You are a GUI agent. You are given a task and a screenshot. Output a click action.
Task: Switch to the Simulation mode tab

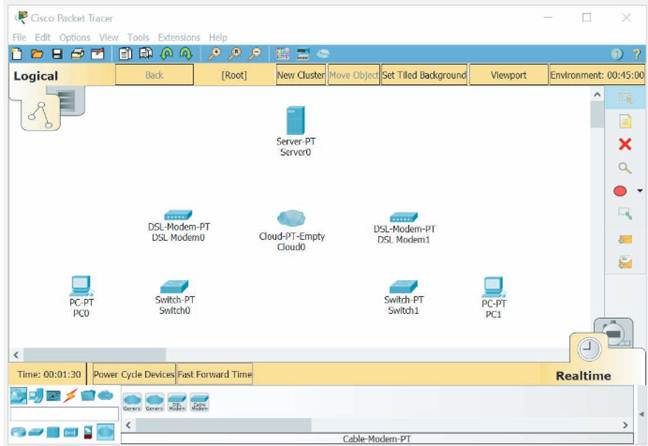click(616, 331)
